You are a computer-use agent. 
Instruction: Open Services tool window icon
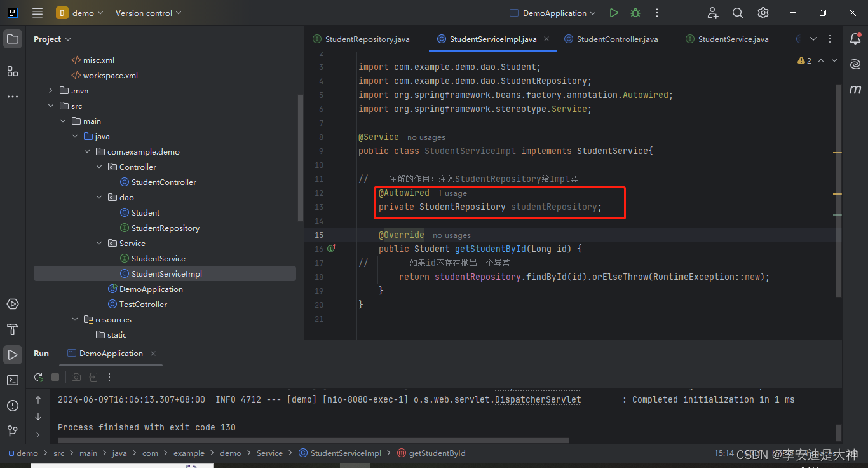(x=13, y=304)
